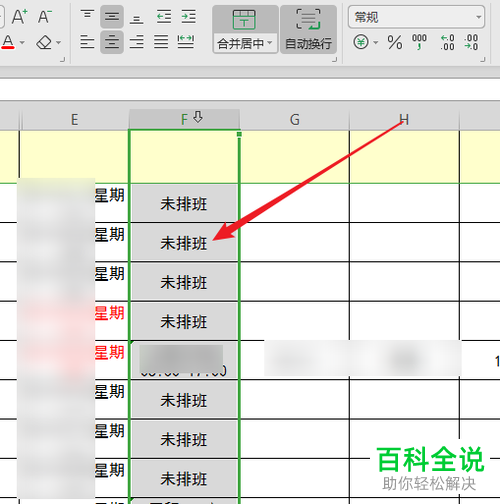500x504 pixels.
Task: Open the font color dropdown arrow
Action: coord(22,43)
